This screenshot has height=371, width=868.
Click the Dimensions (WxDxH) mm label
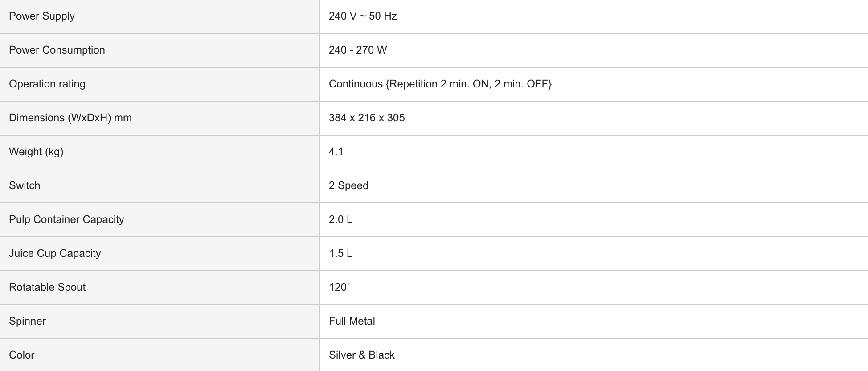pos(70,118)
